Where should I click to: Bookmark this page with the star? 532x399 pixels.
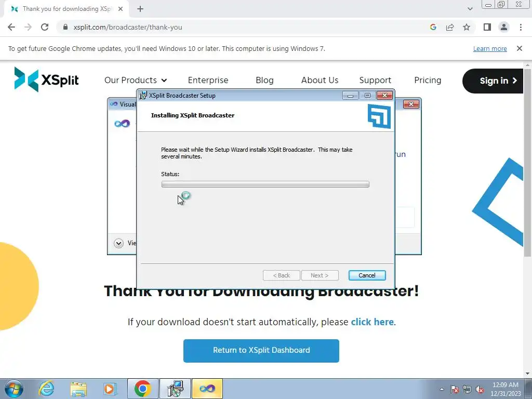tap(467, 27)
